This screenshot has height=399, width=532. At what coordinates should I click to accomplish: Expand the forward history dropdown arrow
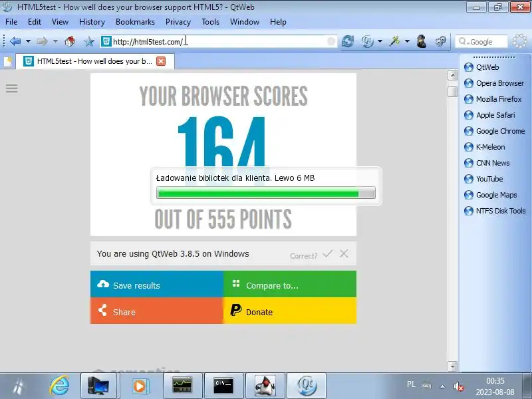coord(55,41)
